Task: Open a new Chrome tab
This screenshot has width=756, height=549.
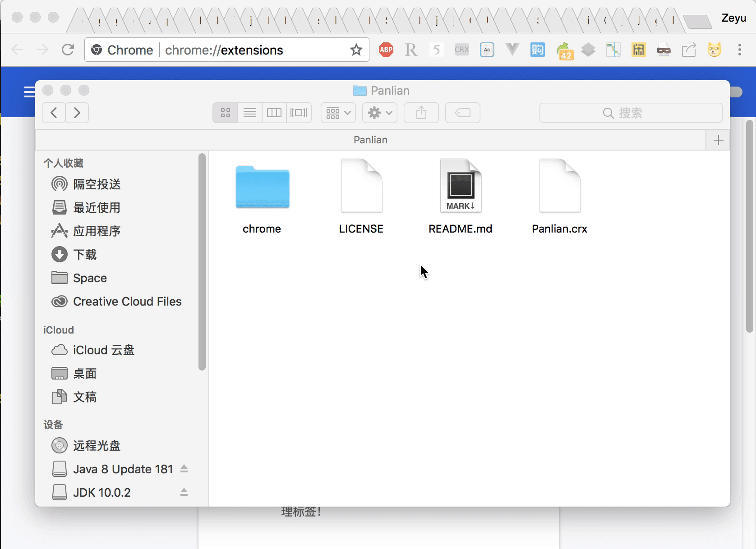Action: point(697,21)
